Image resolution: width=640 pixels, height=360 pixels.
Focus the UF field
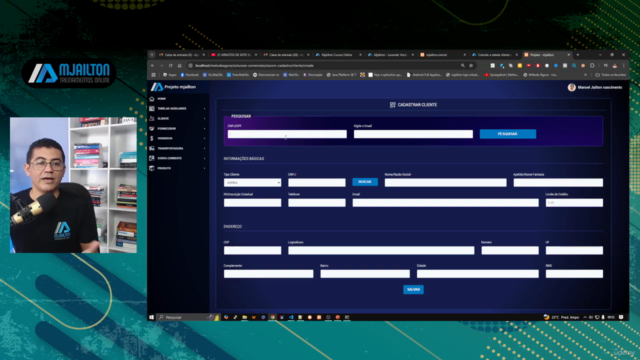574,250
